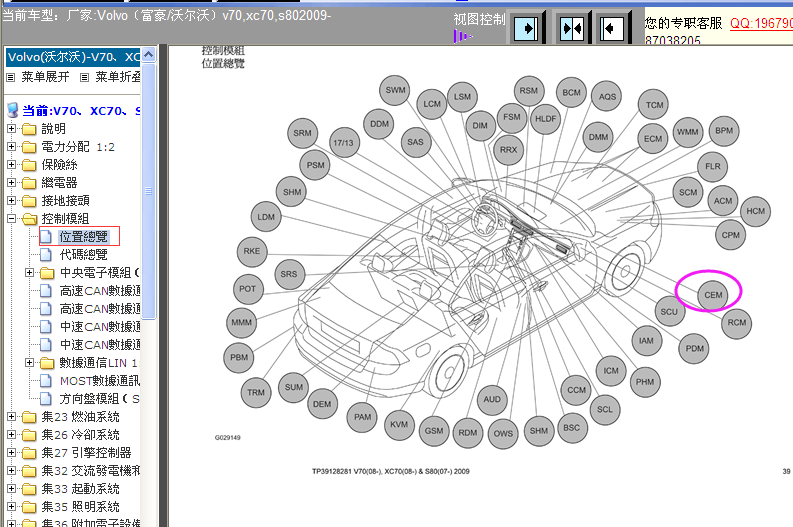The image size is (793, 527).
Task: Click the TCM module bubble
Action: 654,105
